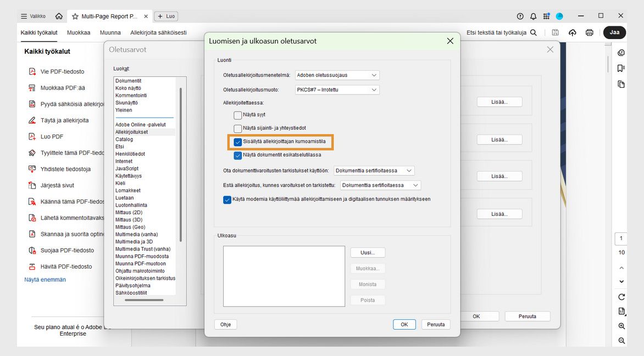Open the Valikko hamburger menu
The width and height of the screenshot is (644, 356).
click(x=34, y=16)
